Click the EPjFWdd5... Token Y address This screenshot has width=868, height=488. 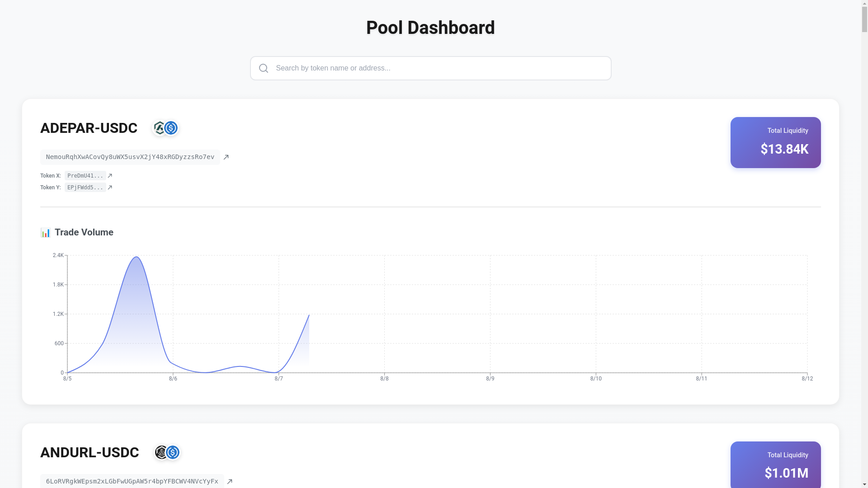point(85,188)
